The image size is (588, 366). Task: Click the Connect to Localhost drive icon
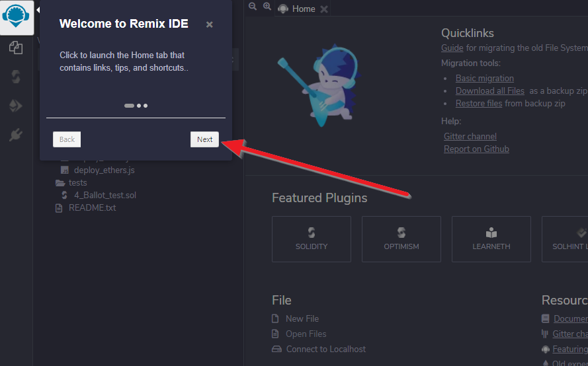[x=276, y=349]
